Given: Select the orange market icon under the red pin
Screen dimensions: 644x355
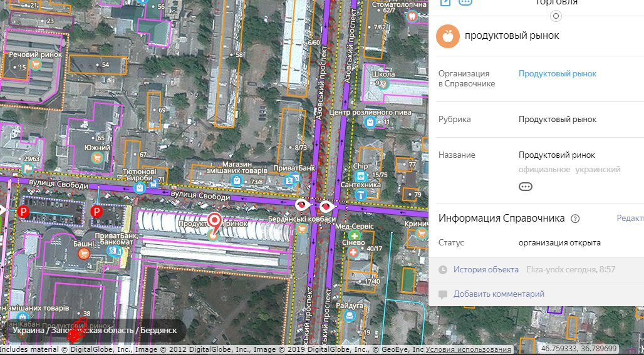Looking at the screenshot, I should coord(212,235).
